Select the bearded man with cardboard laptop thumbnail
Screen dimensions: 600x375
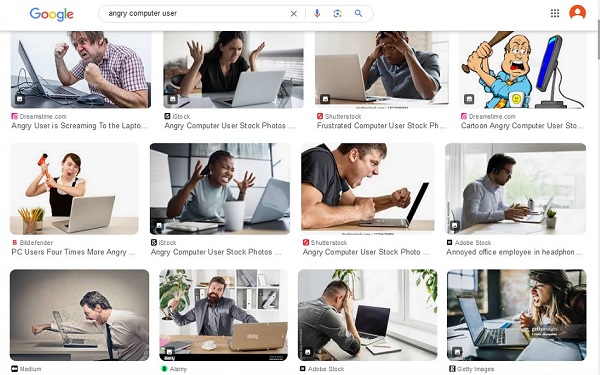point(223,315)
